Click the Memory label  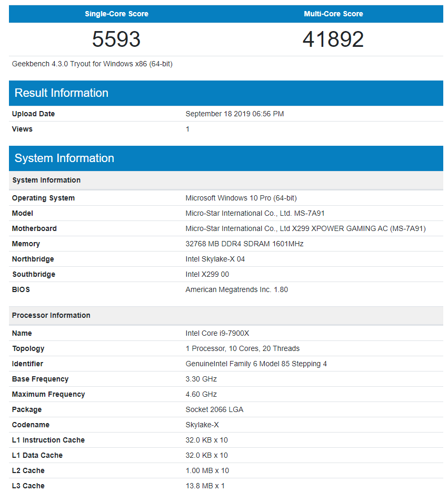coord(26,244)
